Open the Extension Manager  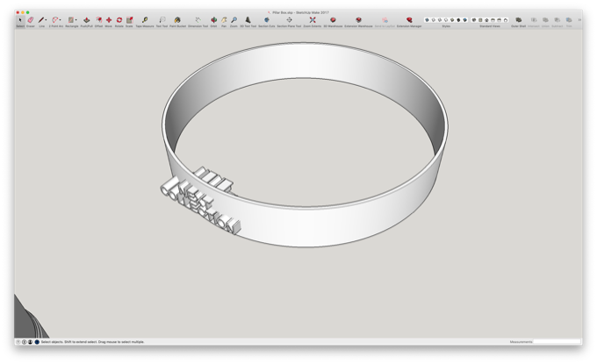pyautogui.click(x=409, y=20)
